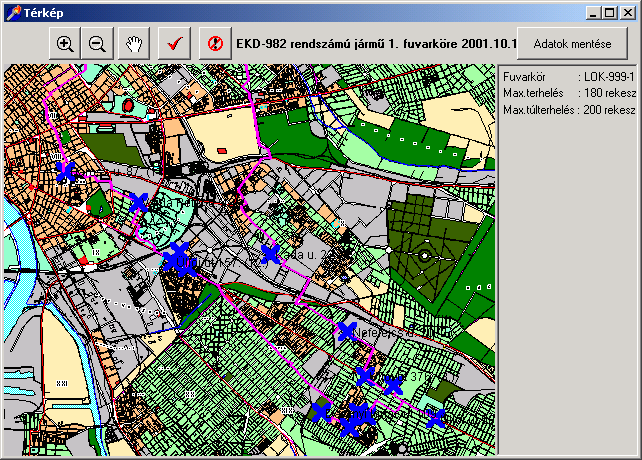Activate the hand pan tool

[133, 44]
